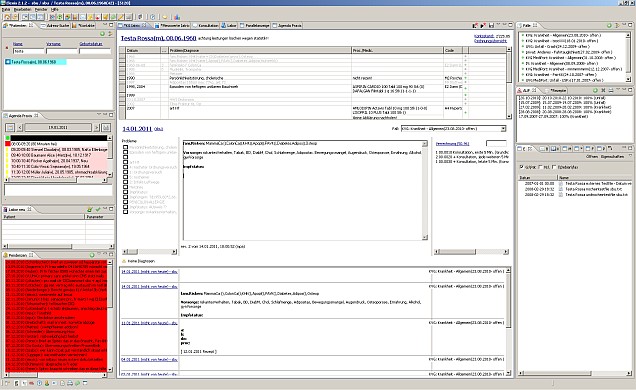636x390 pixels.
Task: Go to next day in Agenda Praxis
Action: (x=97, y=128)
